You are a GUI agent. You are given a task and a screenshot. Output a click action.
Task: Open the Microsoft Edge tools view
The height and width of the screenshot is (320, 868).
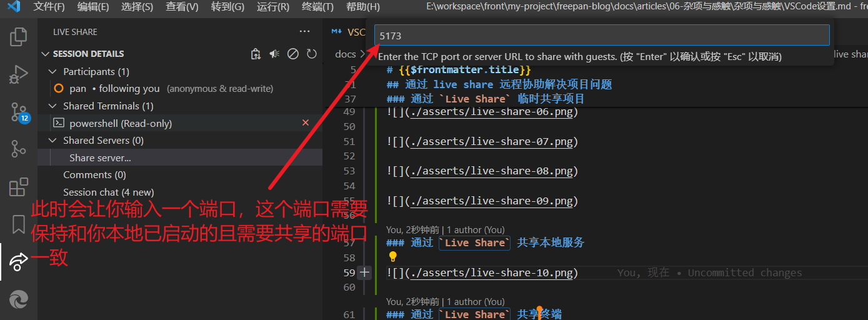point(18,300)
